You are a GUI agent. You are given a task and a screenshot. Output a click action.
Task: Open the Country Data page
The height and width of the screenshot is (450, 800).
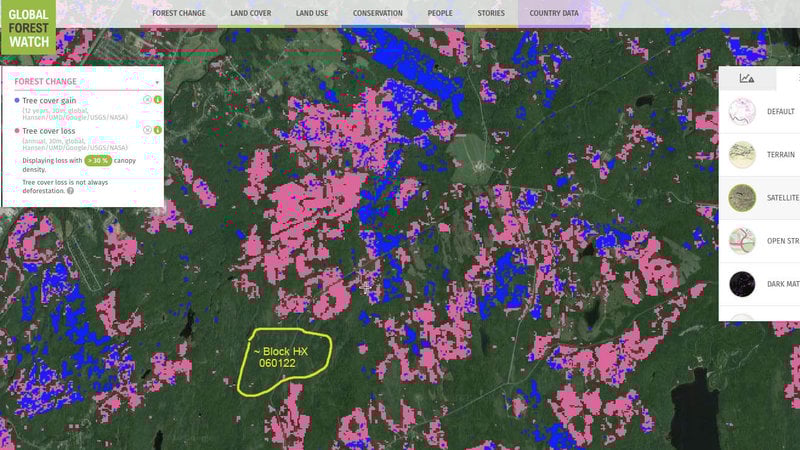554,14
